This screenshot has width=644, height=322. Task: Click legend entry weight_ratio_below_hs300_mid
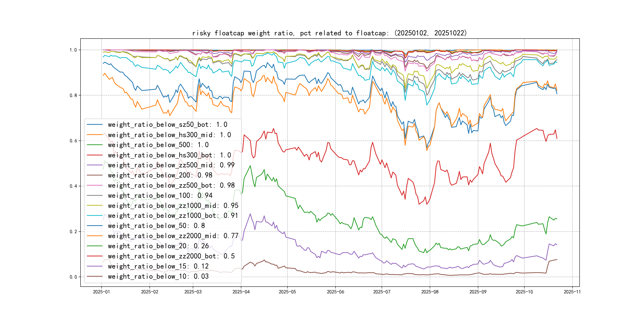click(169, 135)
